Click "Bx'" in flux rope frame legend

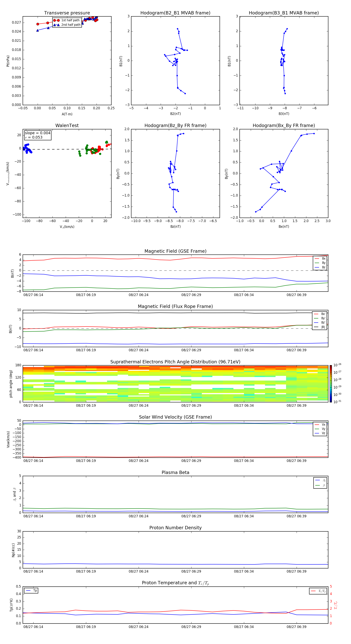coord(323,314)
